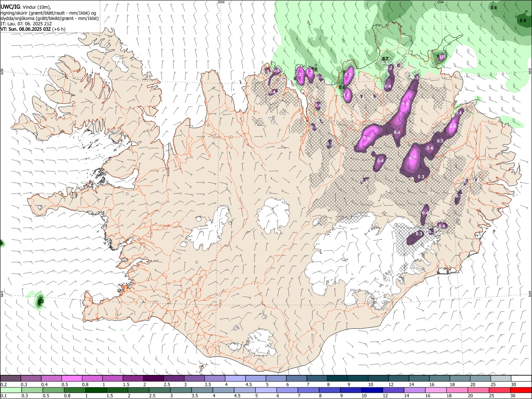Pick rain scale swatch between 10 and 12
The height and width of the screenshot is (399, 532).
[x=372, y=390]
